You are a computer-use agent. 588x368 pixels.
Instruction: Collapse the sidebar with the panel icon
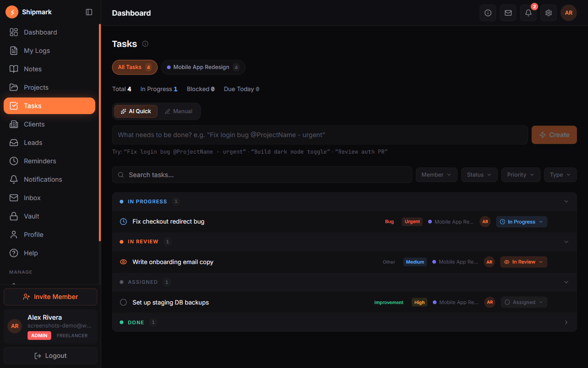(89, 12)
